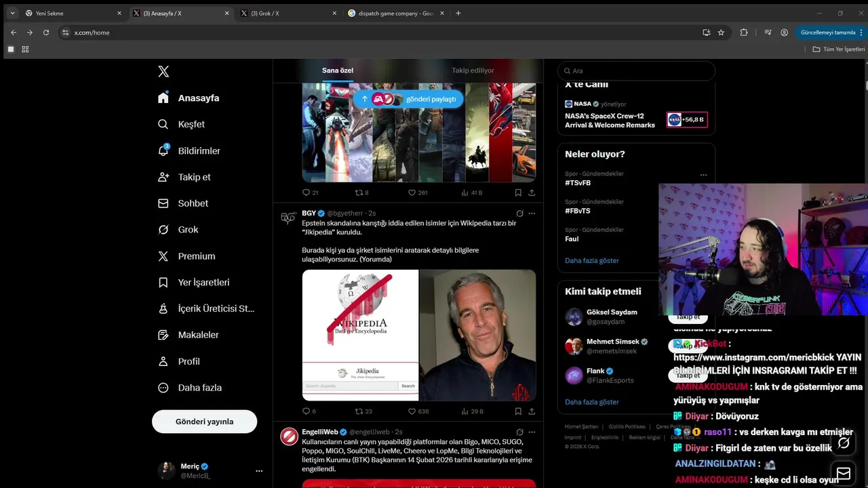Open browser extensions puzzle icon
Image resolution: width=868 pixels, height=488 pixels.
click(744, 33)
